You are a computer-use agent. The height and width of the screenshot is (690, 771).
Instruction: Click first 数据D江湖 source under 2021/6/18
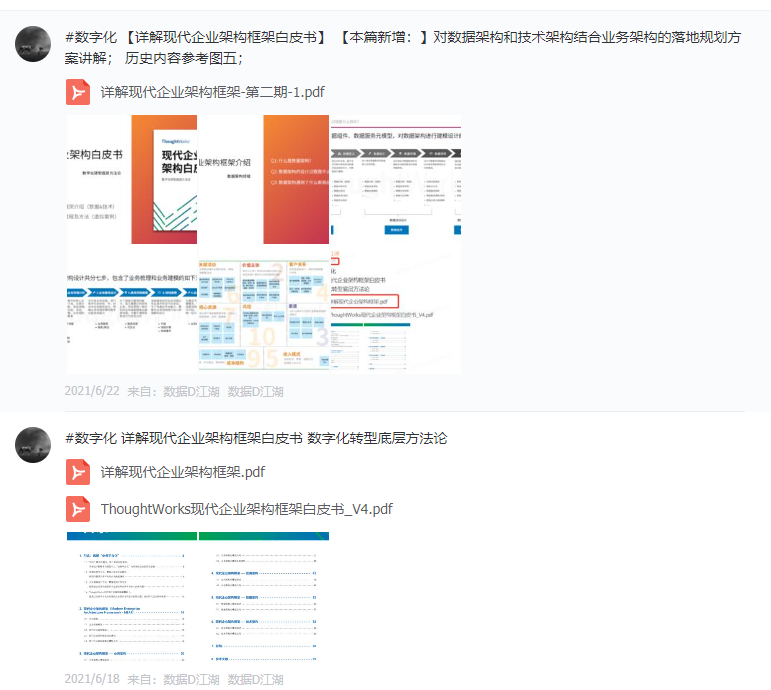pos(191,679)
